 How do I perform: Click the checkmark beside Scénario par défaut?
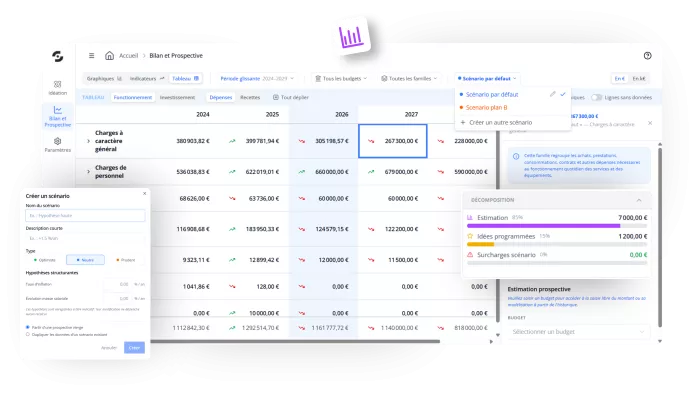pyautogui.click(x=563, y=94)
